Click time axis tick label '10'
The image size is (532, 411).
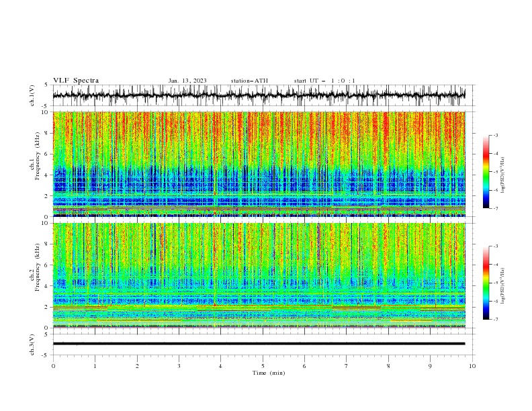(472, 366)
